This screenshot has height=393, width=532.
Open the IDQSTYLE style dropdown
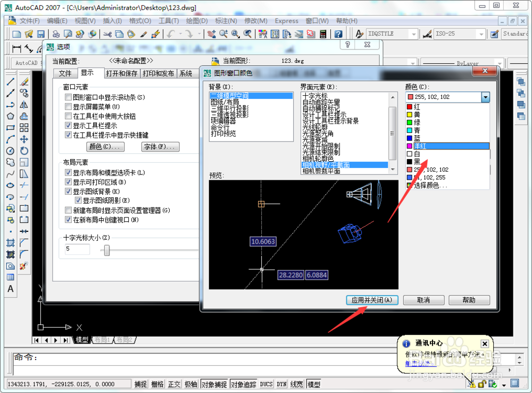click(414, 34)
